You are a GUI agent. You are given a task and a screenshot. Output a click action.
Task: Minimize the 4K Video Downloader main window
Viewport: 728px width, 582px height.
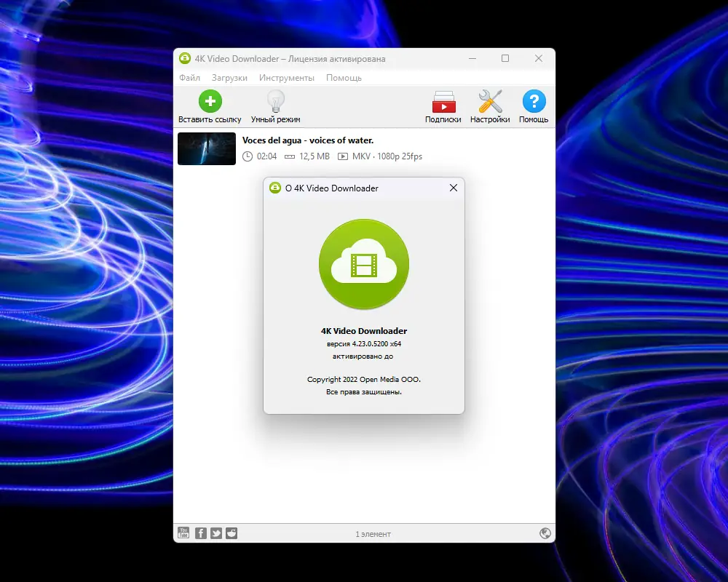pyautogui.click(x=472, y=58)
